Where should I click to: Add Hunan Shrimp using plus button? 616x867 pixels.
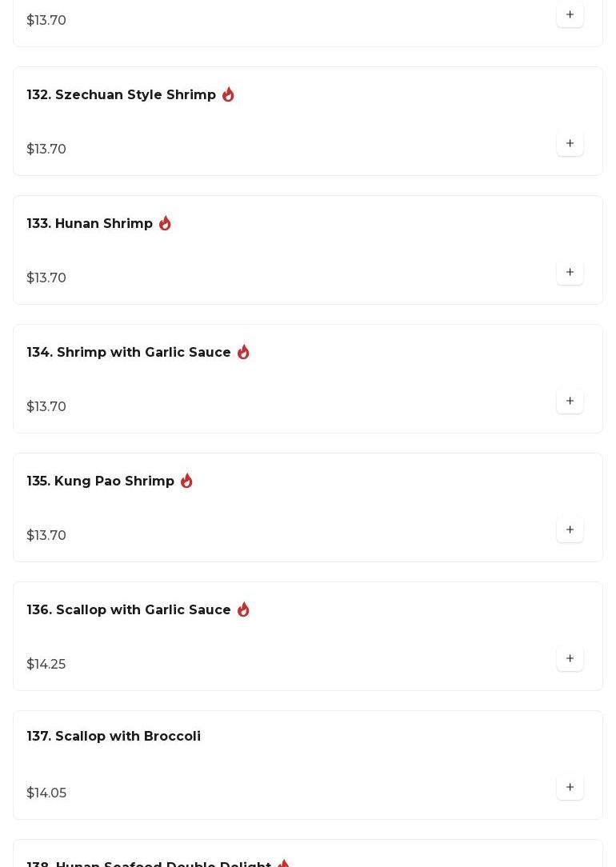[x=570, y=273]
